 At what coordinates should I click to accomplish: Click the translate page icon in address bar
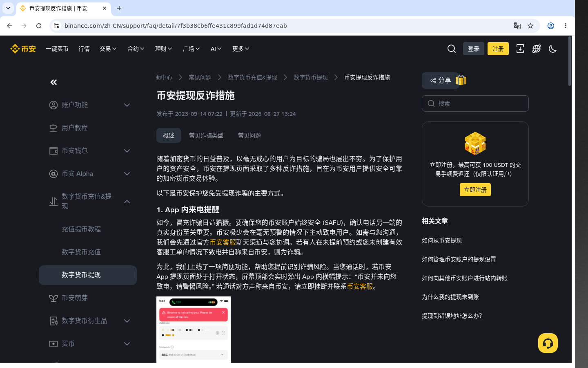(x=517, y=26)
